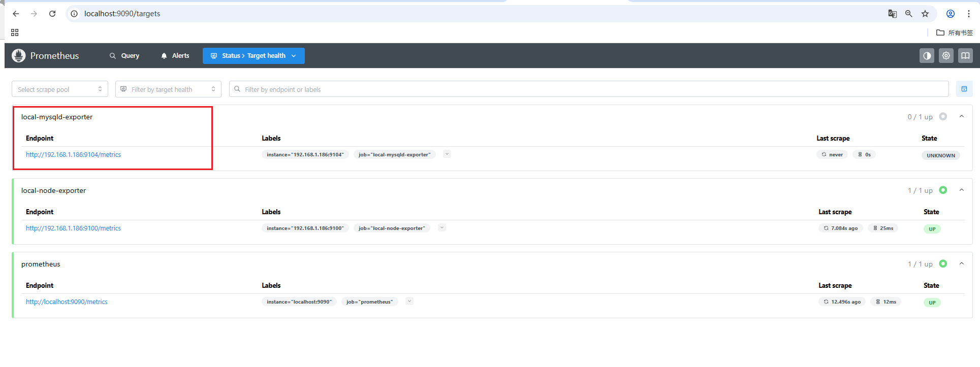The height and width of the screenshot is (367, 980).
Task: Click the instance="localhost:9090" label
Action: point(299,302)
